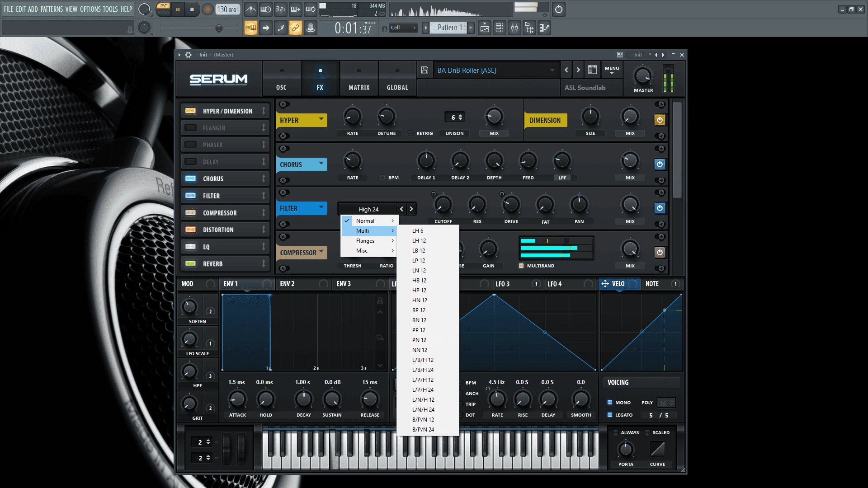Toggle Chorus effect power button

[x=660, y=164]
